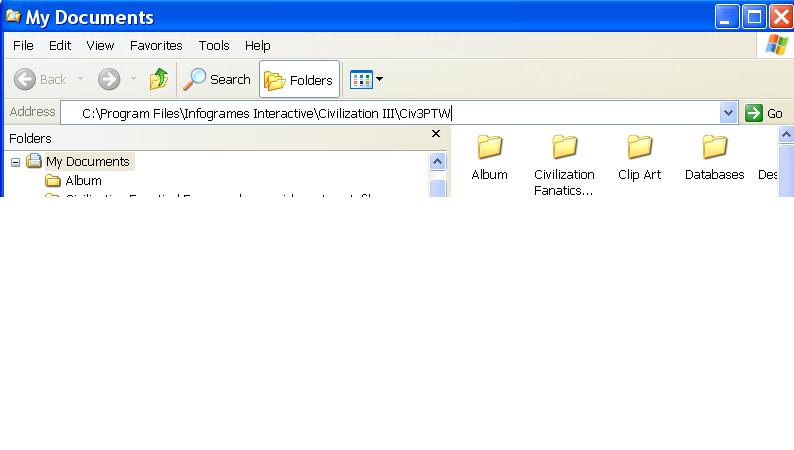794x450 pixels.
Task: Click the file list scroll-up arrow
Action: (x=786, y=135)
